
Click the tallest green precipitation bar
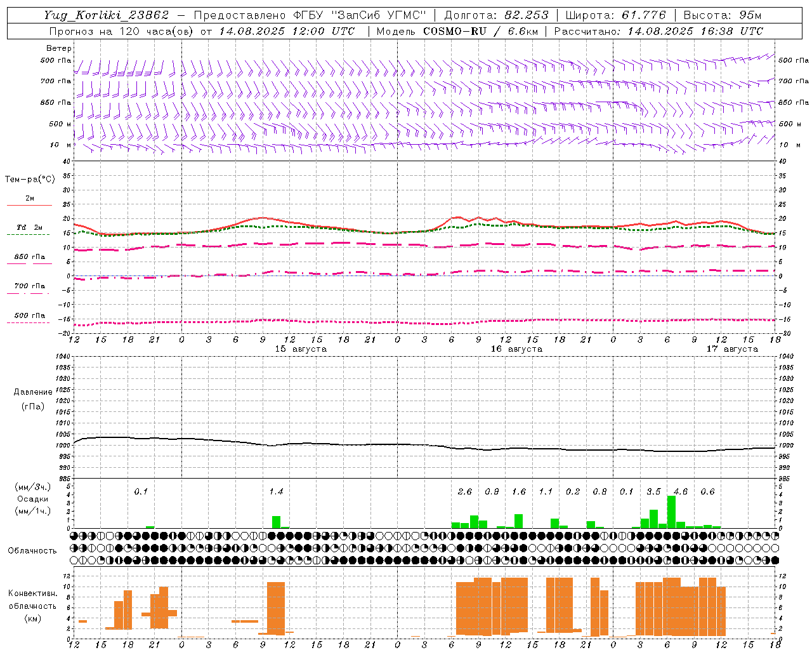tap(671, 512)
